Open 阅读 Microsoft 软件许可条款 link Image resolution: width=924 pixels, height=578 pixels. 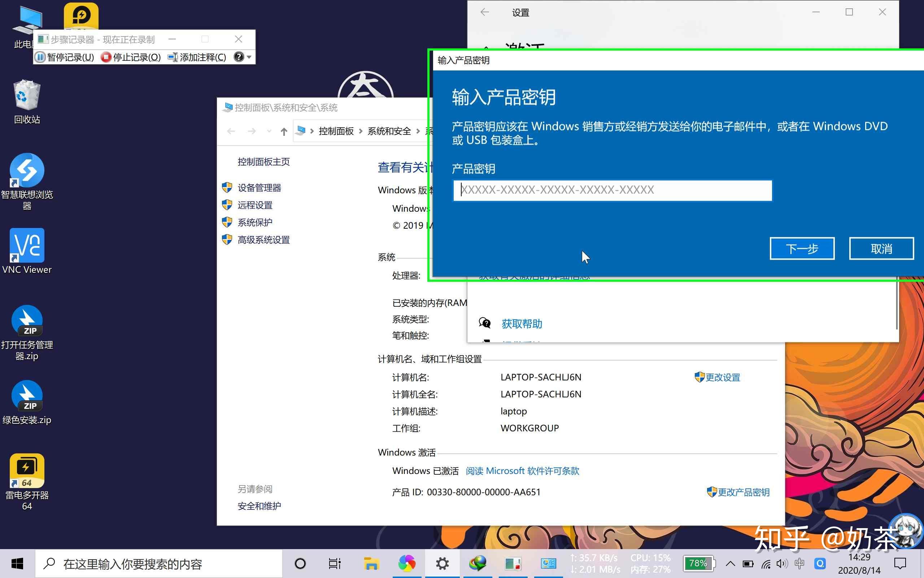coord(522,471)
